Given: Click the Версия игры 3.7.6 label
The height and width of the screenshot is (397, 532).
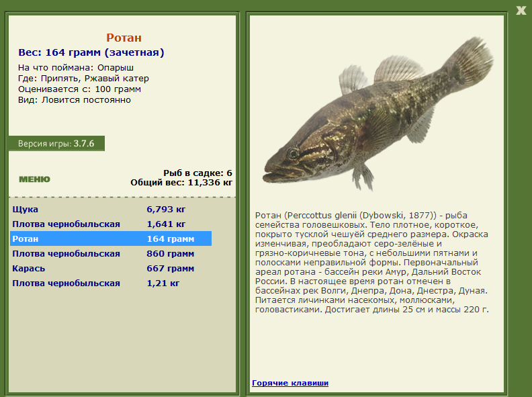Looking at the screenshot, I should click(x=56, y=144).
